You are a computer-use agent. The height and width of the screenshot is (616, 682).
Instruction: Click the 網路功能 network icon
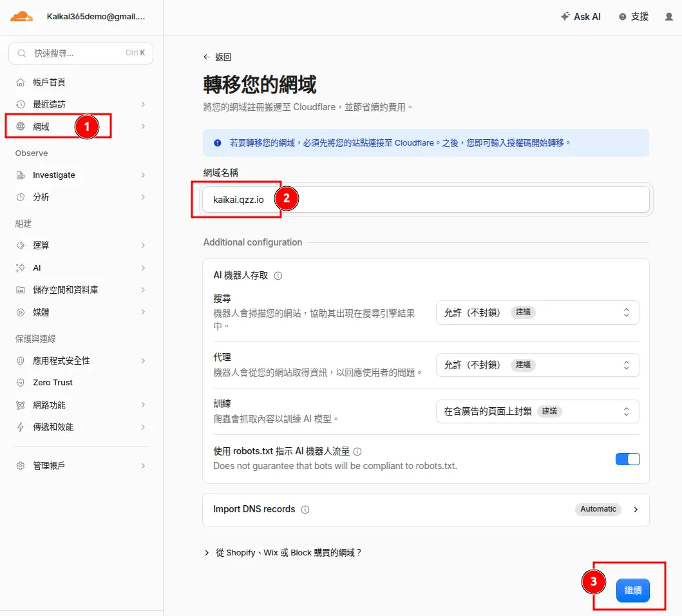(21, 405)
